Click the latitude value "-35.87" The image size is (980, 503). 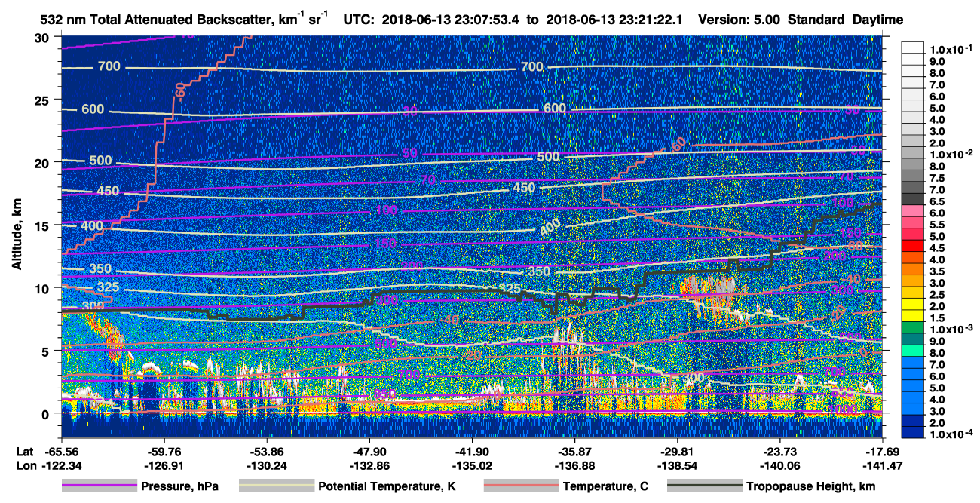(x=574, y=452)
